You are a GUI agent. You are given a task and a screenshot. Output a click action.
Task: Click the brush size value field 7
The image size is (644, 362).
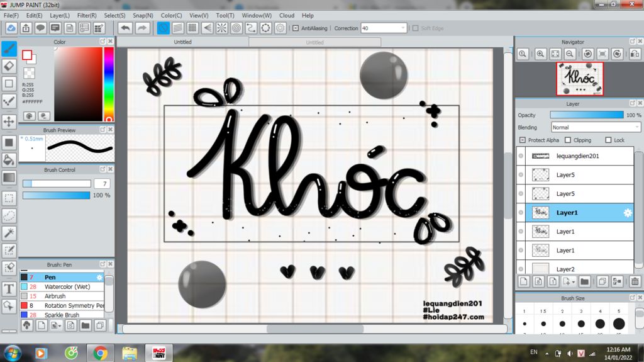(103, 183)
